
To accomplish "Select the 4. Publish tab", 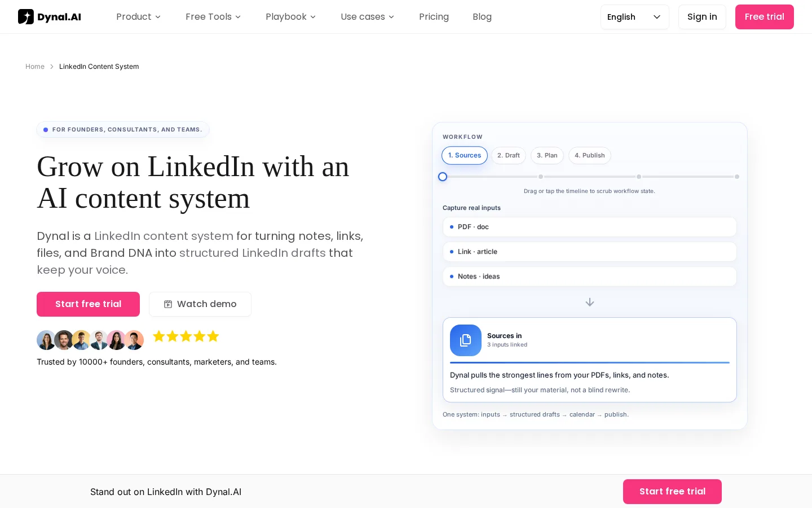I will pyautogui.click(x=590, y=156).
